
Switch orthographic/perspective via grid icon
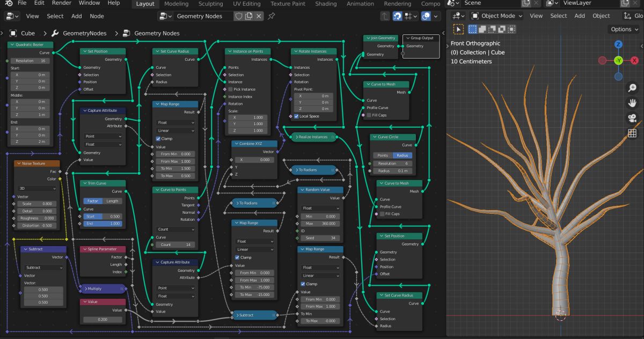pos(632,133)
